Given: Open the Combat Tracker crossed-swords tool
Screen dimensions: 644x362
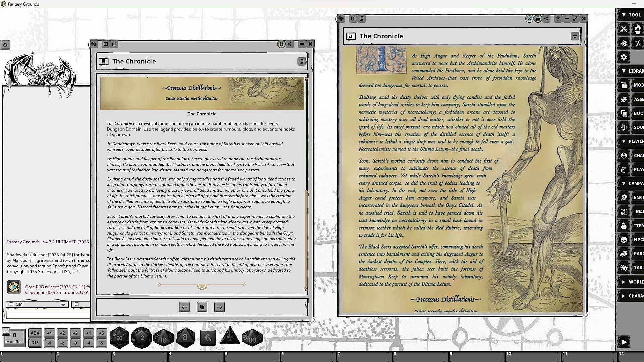Looking at the screenshot, I should click(624, 29).
